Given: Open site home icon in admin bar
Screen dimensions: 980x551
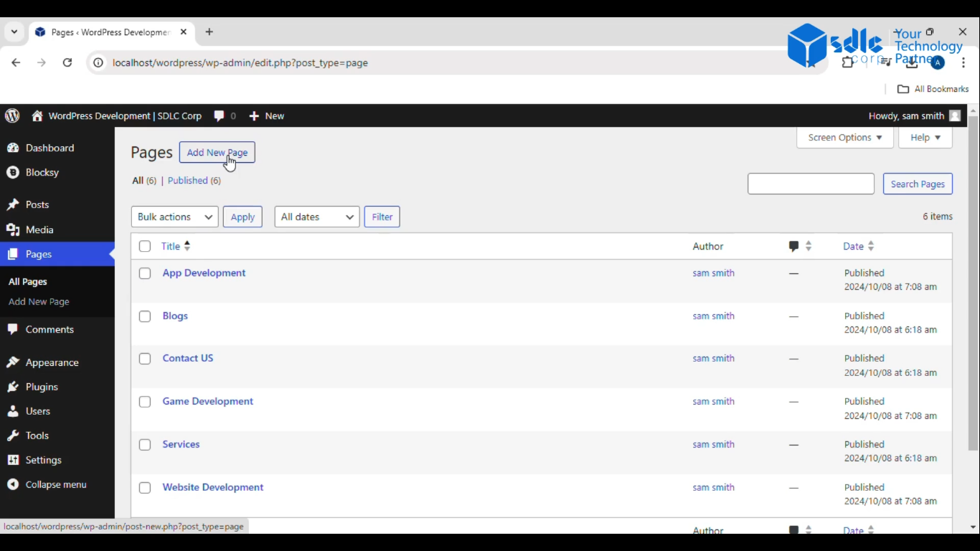Looking at the screenshot, I should tap(37, 116).
